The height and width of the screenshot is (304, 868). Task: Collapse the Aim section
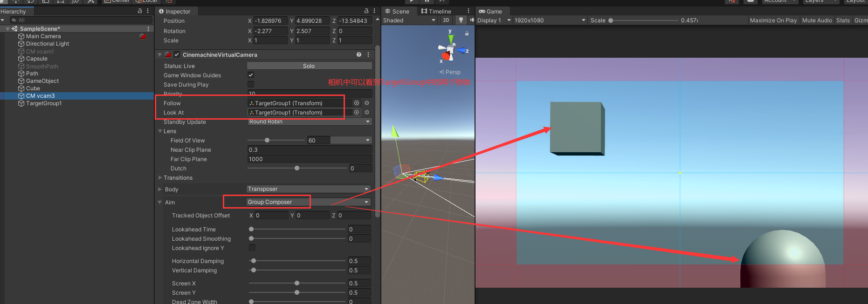[x=160, y=202]
